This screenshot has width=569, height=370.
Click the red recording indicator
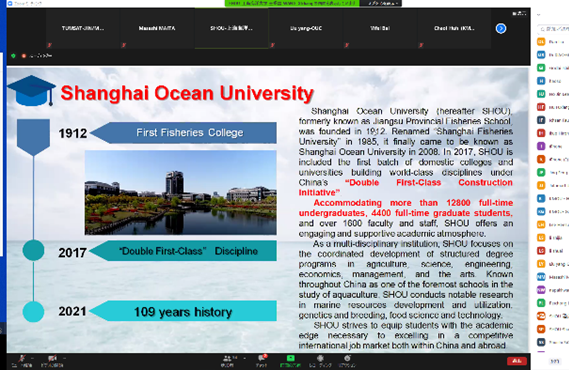[24, 56]
